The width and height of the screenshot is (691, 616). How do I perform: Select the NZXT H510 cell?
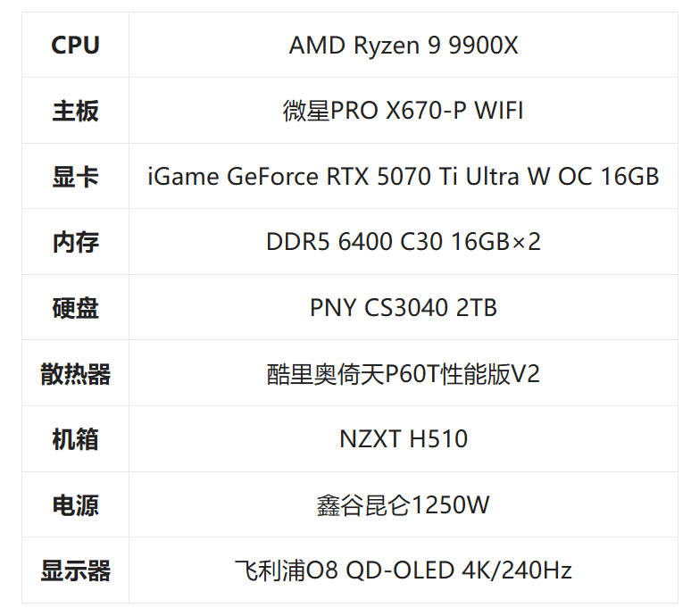403,439
